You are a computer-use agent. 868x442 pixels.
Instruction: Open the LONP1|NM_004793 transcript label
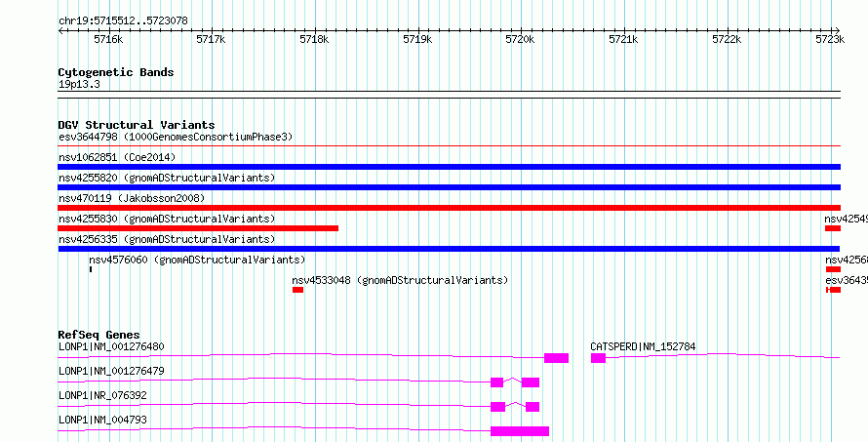[102, 420]
